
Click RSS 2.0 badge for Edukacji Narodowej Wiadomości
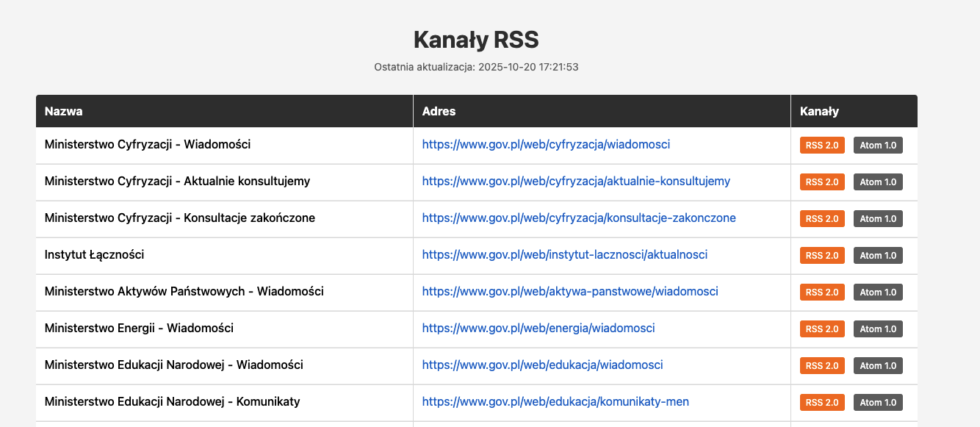coord(822,366)
